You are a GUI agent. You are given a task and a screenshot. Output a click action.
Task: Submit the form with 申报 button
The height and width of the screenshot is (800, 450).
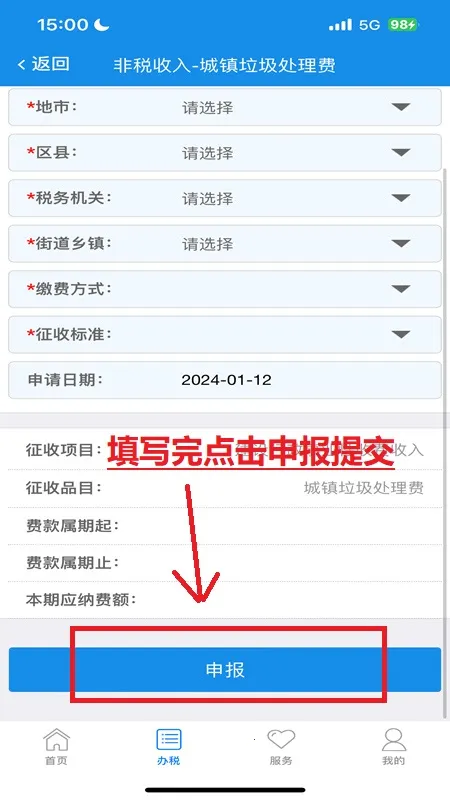pos(225,669)
